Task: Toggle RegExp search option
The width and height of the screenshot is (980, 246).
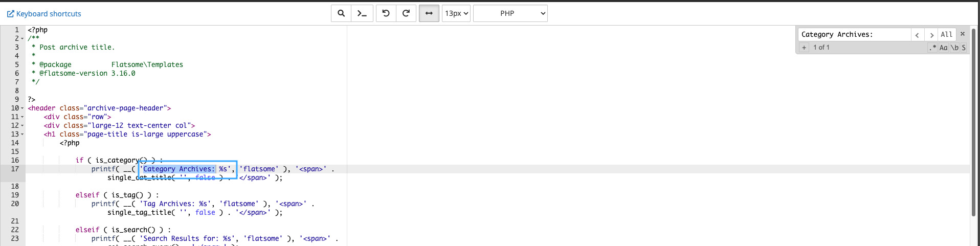Action: coord(933,48)
